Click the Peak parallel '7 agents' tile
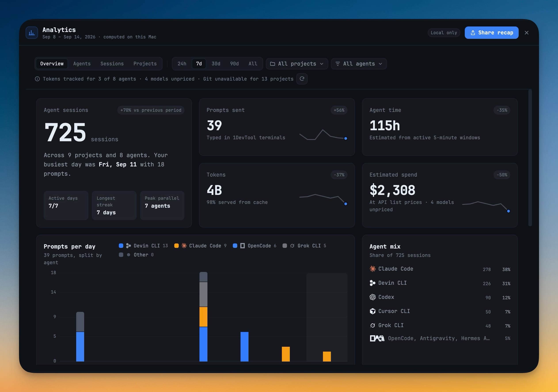The height and width of the screenshot is (392, 558). 162,205
